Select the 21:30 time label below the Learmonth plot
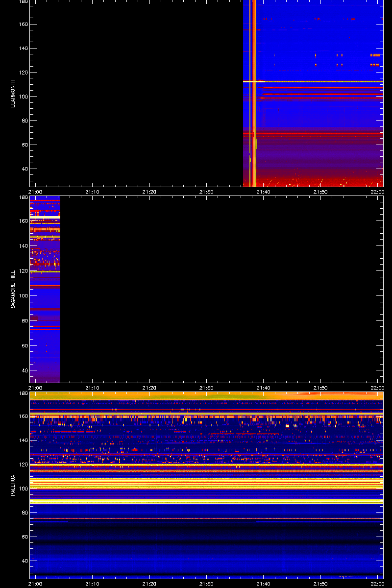The width and height of the screenshot is (392, 588). coord(206,192)
